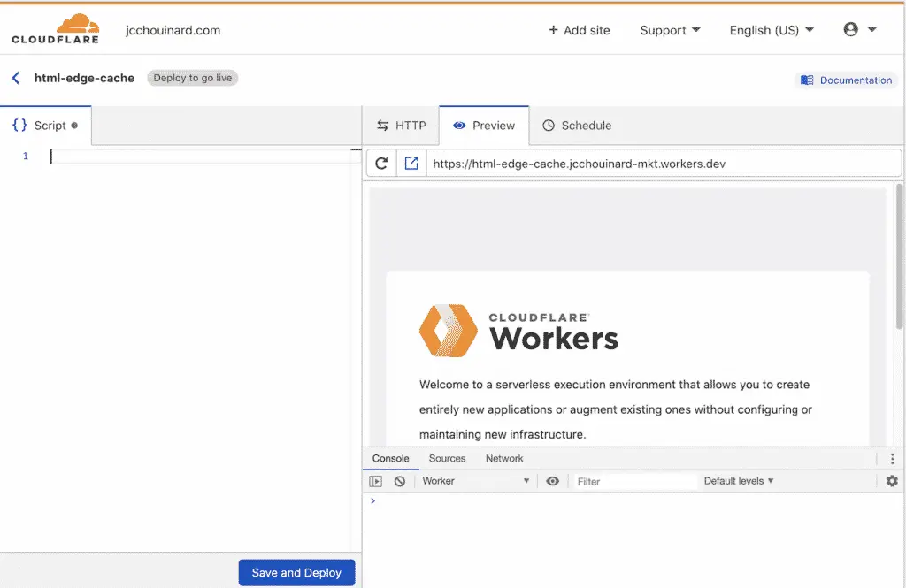Click the preview pane vertical scrollbar
The width and height of the screenshot is (906, 588).
899,256
